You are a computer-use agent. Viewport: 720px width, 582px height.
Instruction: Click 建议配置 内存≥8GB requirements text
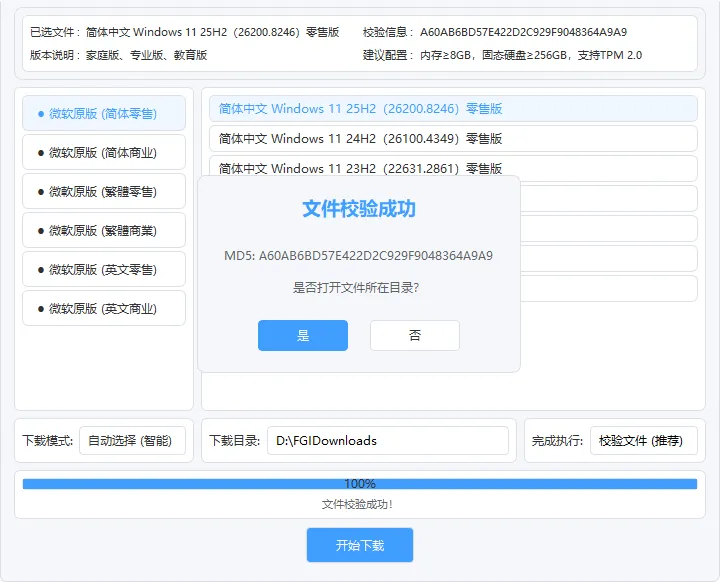click(502, 55)
